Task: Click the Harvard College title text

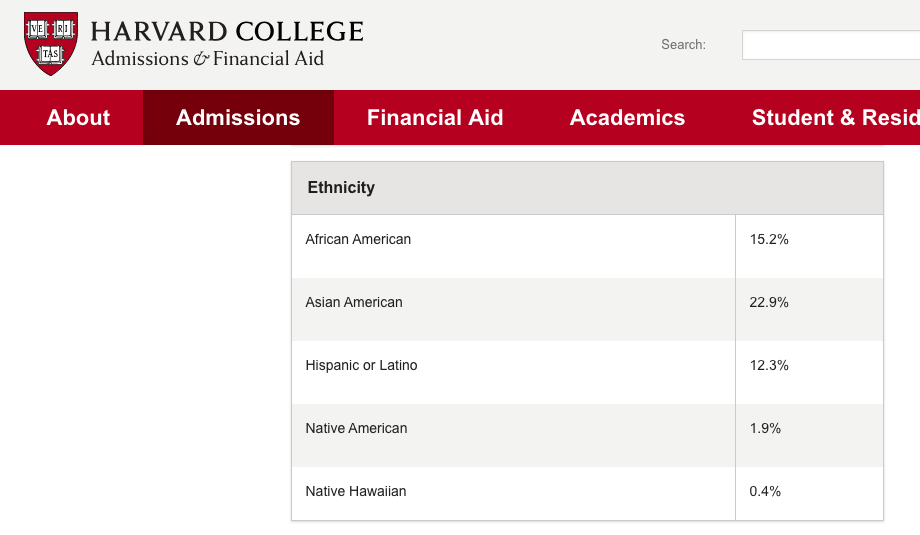Action: (x=227, y=32)
